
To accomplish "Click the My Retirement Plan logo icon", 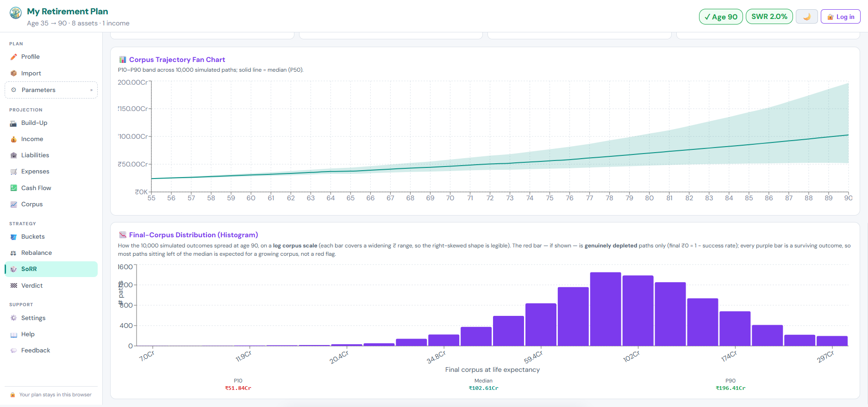I will tap(16, 13).
